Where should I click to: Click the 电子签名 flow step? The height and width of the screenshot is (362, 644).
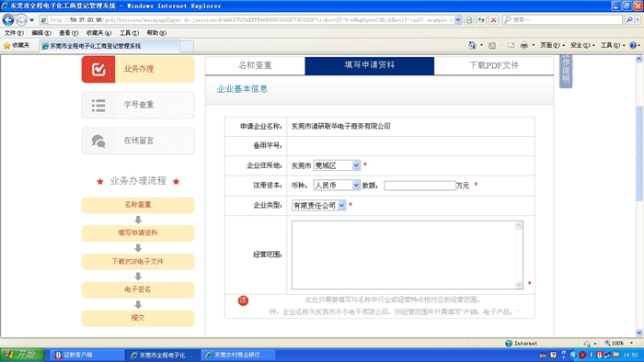point(138,289)
